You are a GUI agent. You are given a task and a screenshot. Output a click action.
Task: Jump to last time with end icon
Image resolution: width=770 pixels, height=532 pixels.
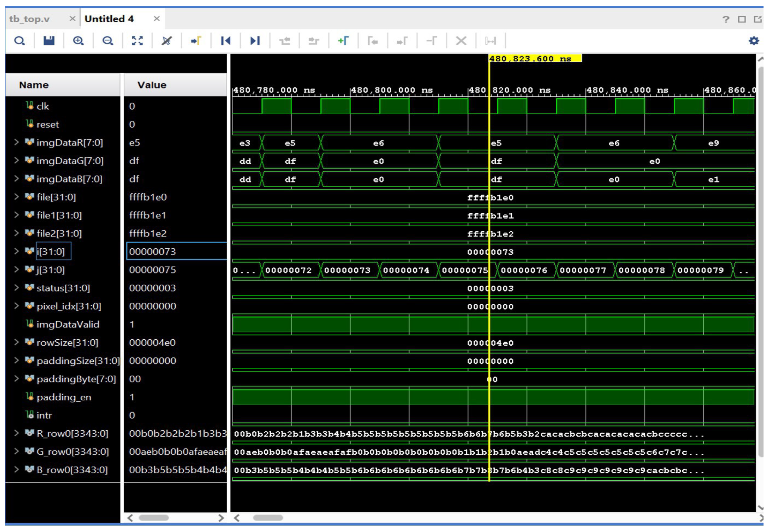point(255,41)
